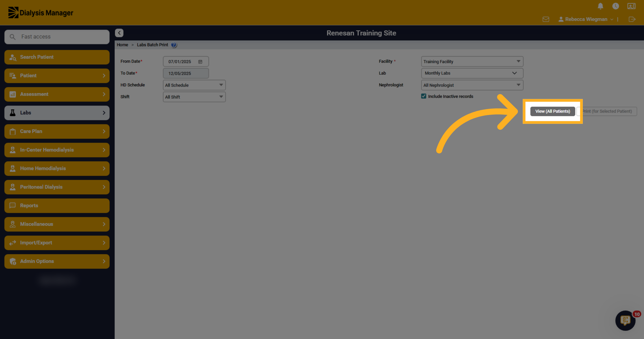Open the Lab Monthly Labs dropdown
644x339 pixels.
click(472, 73)
